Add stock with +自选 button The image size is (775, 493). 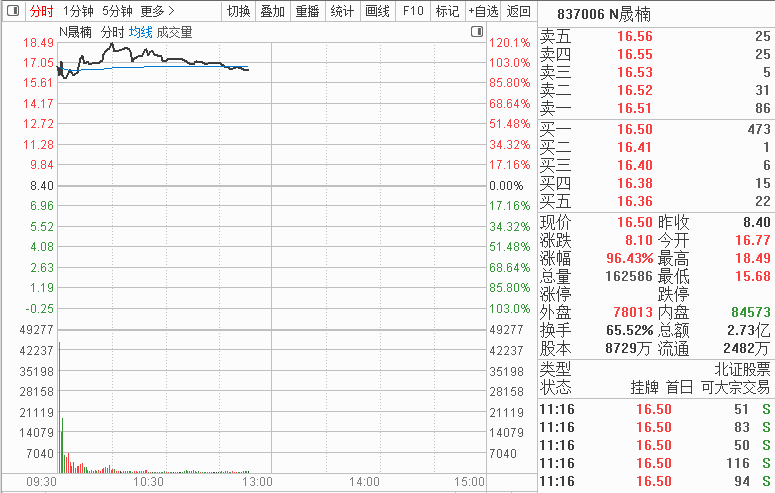coord(483,11)
